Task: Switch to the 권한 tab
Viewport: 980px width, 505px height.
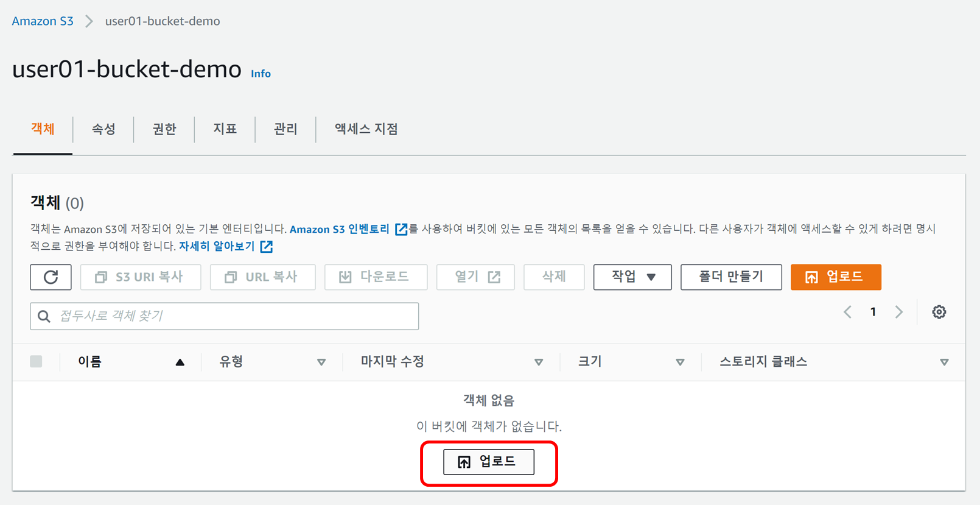Action: (164, 129)
